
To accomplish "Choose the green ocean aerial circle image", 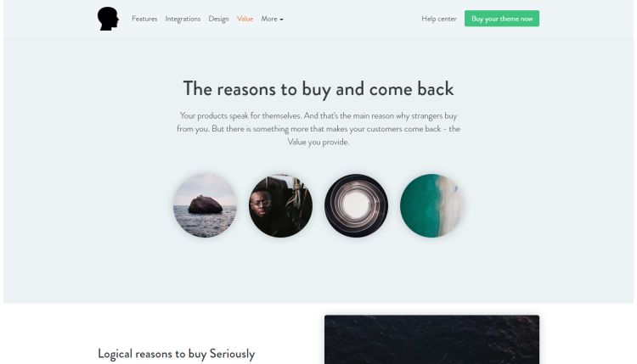I will 431,205.
